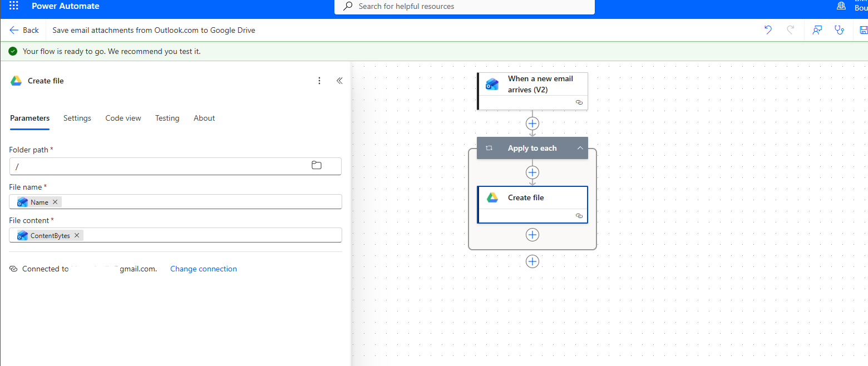The height and width of the screenshot is (366, 868).
Task: Add action after Create file inside loop
Action: click(532, 235)
